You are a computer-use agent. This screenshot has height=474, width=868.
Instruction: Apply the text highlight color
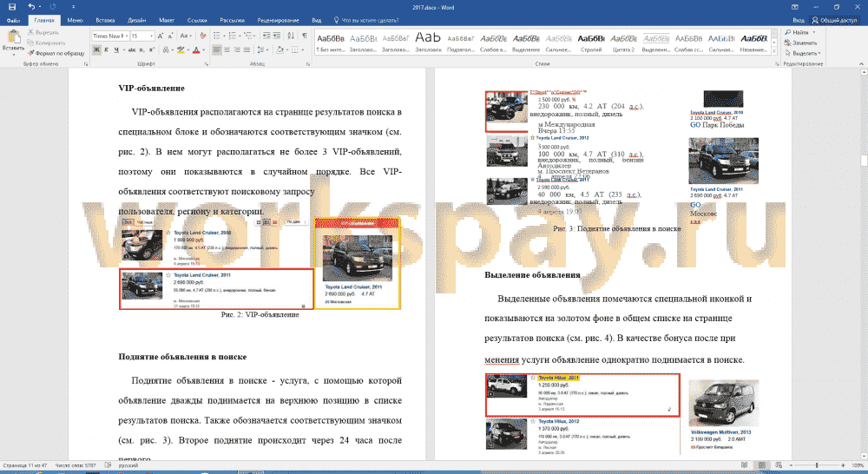[x=180, y=49]
